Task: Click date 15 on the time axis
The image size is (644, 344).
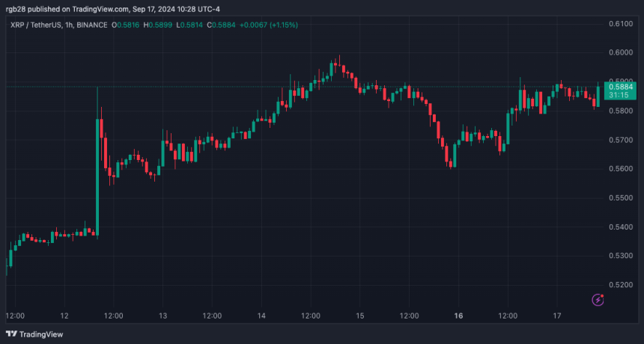Action: tap(360, 316)
